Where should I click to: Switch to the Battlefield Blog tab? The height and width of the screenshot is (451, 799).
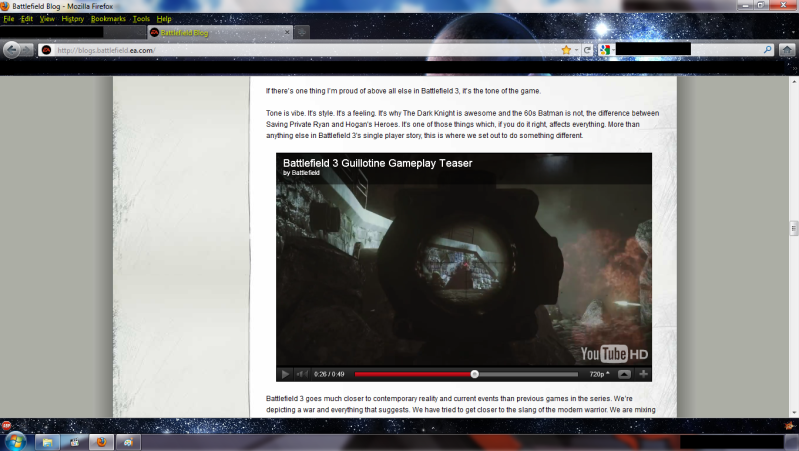point(220,32)
